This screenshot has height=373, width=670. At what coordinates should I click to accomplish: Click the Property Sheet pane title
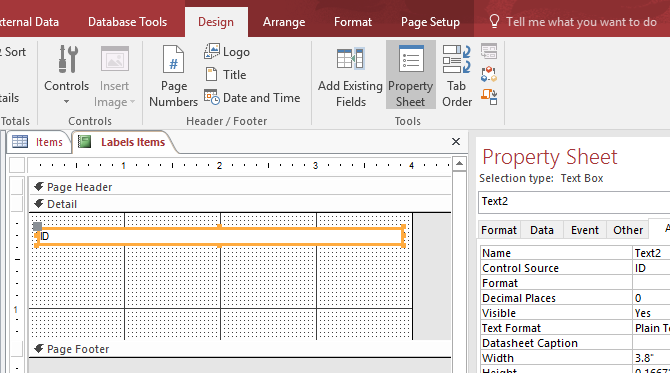click(550, 157)
